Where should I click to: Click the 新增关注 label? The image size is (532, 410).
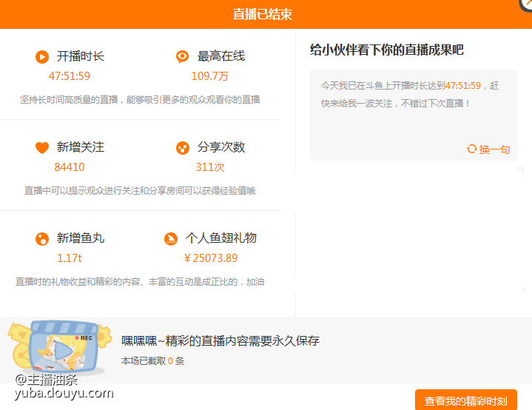tap(81, 147)
